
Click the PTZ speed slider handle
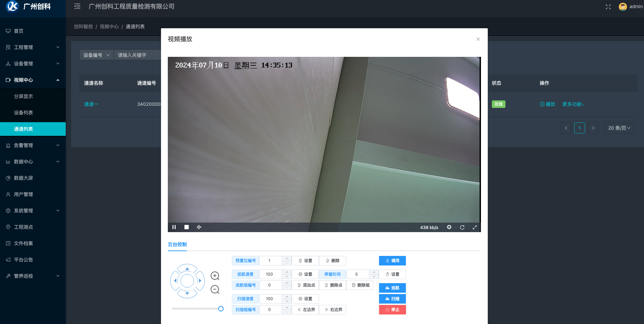point(221,309)
